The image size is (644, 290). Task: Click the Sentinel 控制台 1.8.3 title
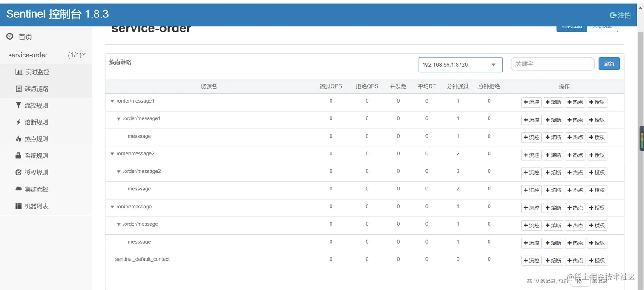coord(57,14)
